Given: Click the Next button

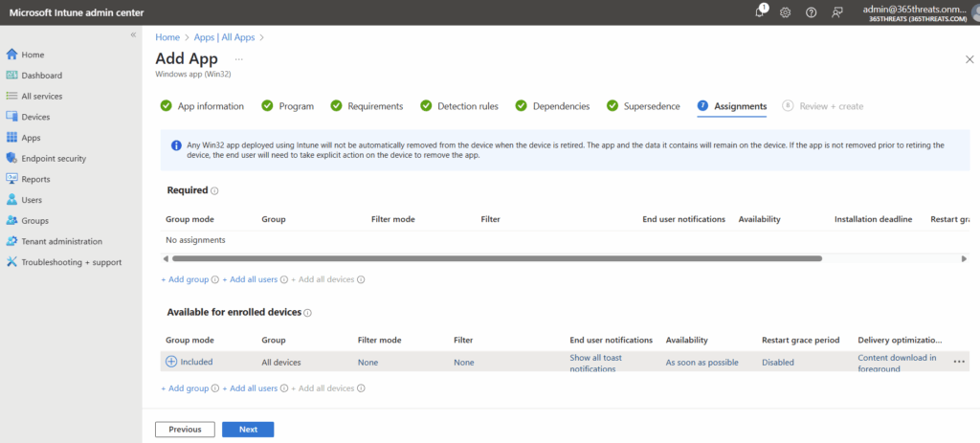Looking at the screenshot, I should (248, 430).
